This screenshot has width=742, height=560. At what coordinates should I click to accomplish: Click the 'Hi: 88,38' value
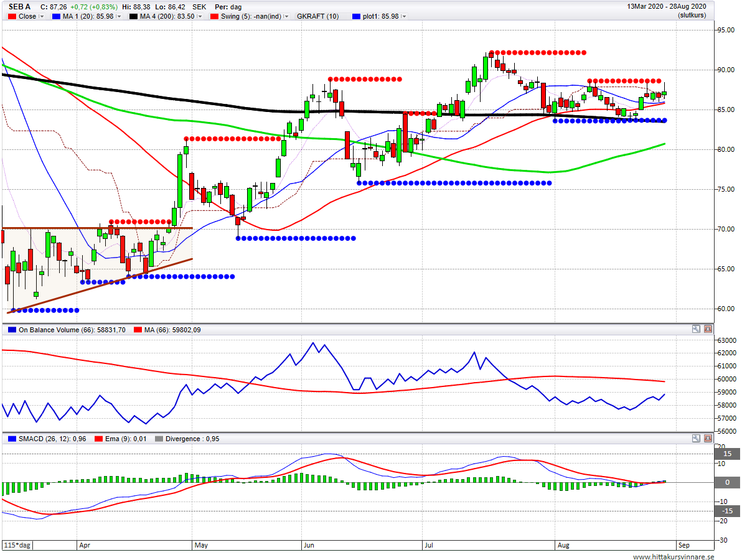(x=136, y=7)
